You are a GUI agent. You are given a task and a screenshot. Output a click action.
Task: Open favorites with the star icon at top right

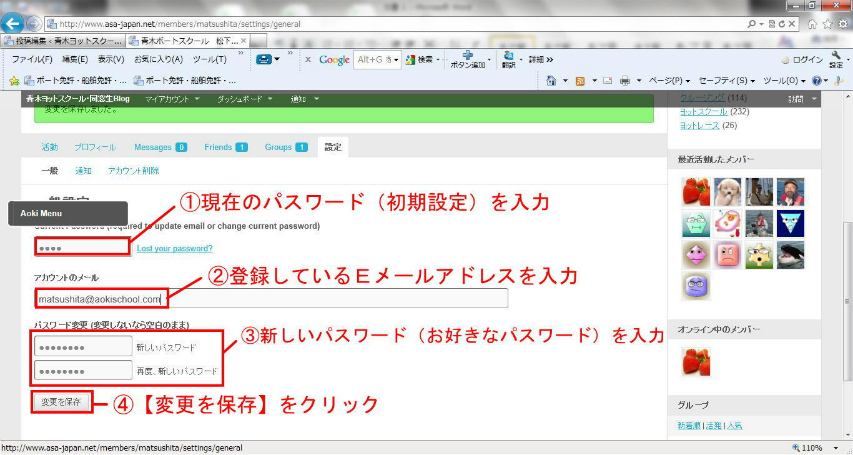(x=827, y=24)
